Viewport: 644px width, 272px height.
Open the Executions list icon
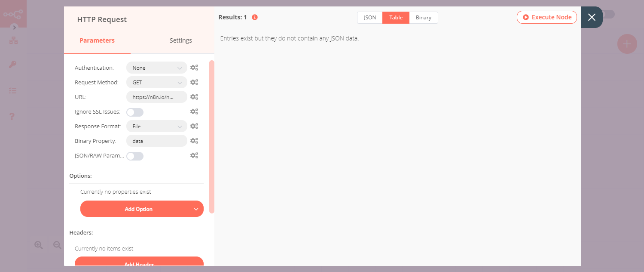pos(12,90)
